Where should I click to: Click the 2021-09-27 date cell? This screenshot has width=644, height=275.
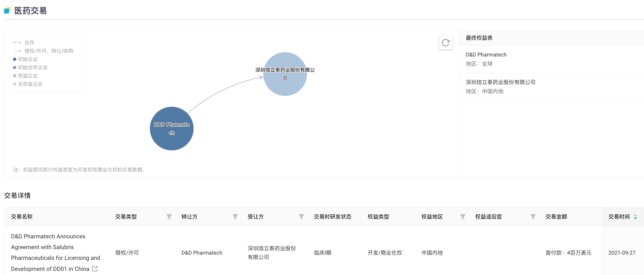click(622, 253)
